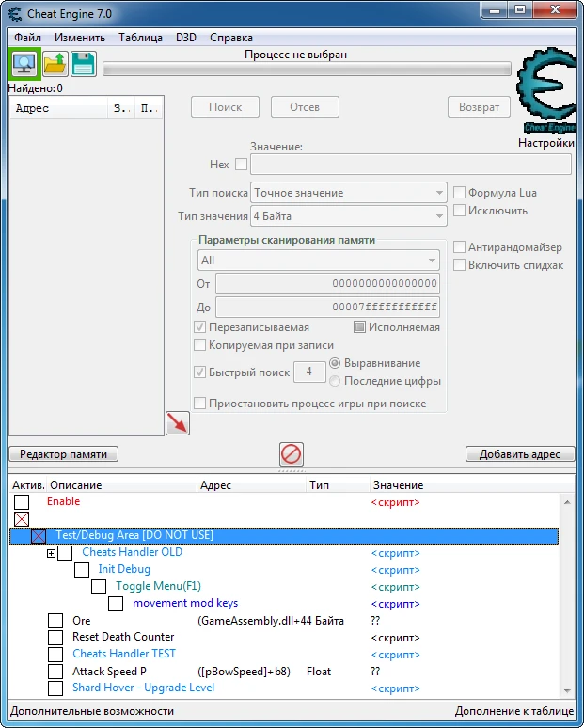Viewport: 584px width, 728px height.
Task: Click the Адрес column header in results
Action: click(58, 108)
